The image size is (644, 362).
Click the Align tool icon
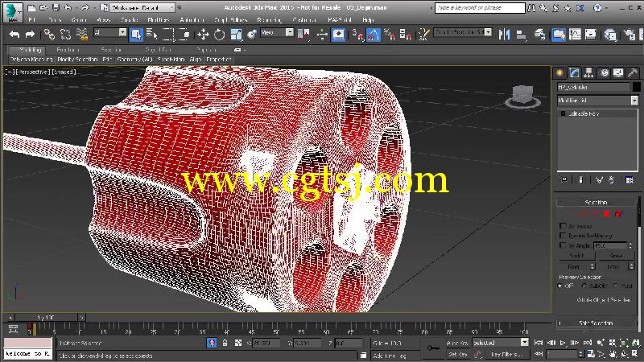tap(521, 35)
